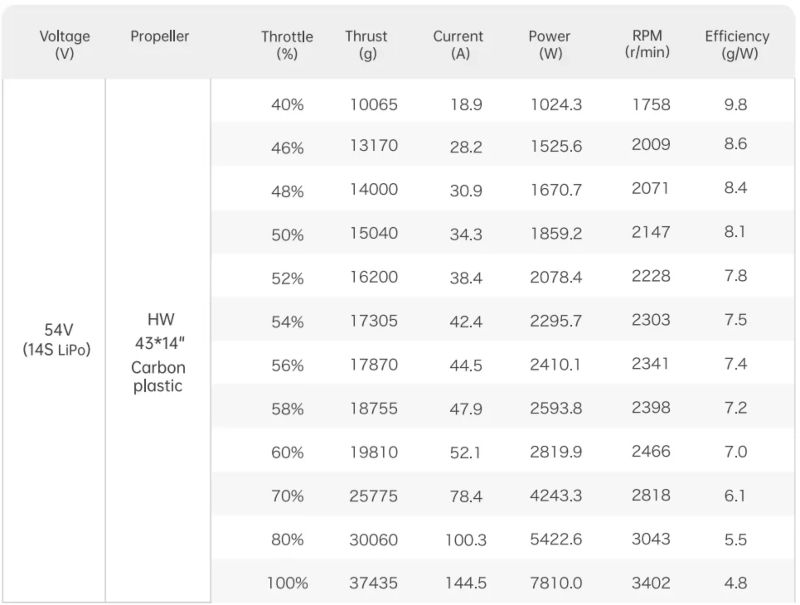Image resolution: width=800 pixels, height=605 pixels.
Task: Select the thrust value 37435
Action: pyautogui.click(x=374, y=583)
